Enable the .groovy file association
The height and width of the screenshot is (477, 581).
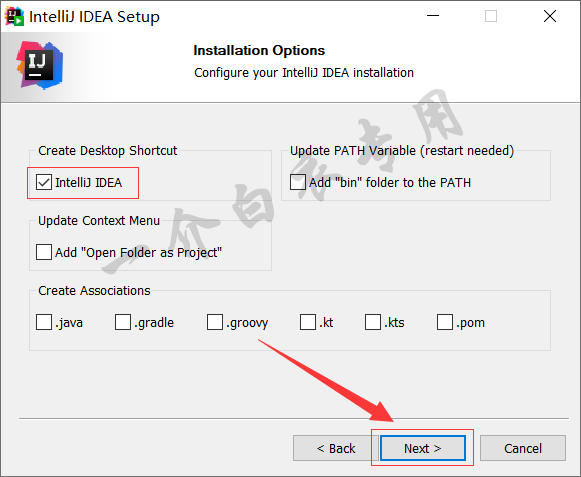[x=215, y=322]
